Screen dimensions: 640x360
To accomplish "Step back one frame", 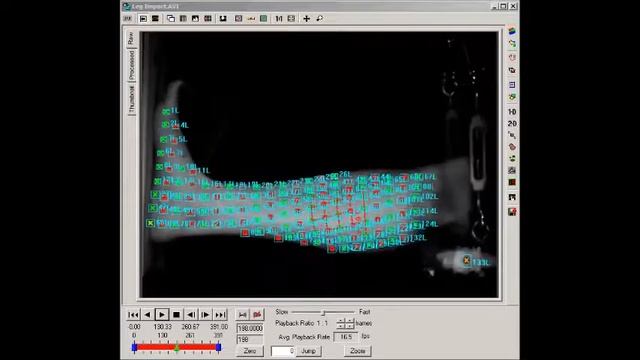I will point(191,315).
